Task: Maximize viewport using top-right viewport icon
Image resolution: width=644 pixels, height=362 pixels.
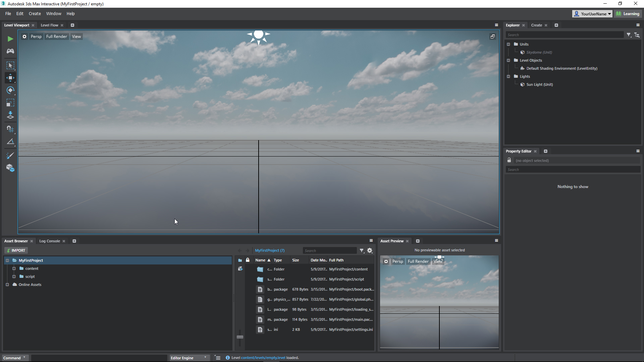Action: click(492, 37)
